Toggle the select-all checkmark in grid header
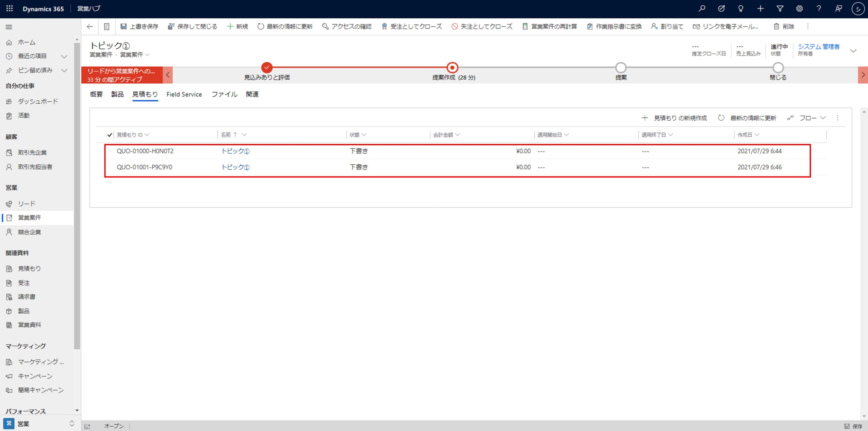The height and width of the screenshot is (431, 868). click(x=109, y=135)
